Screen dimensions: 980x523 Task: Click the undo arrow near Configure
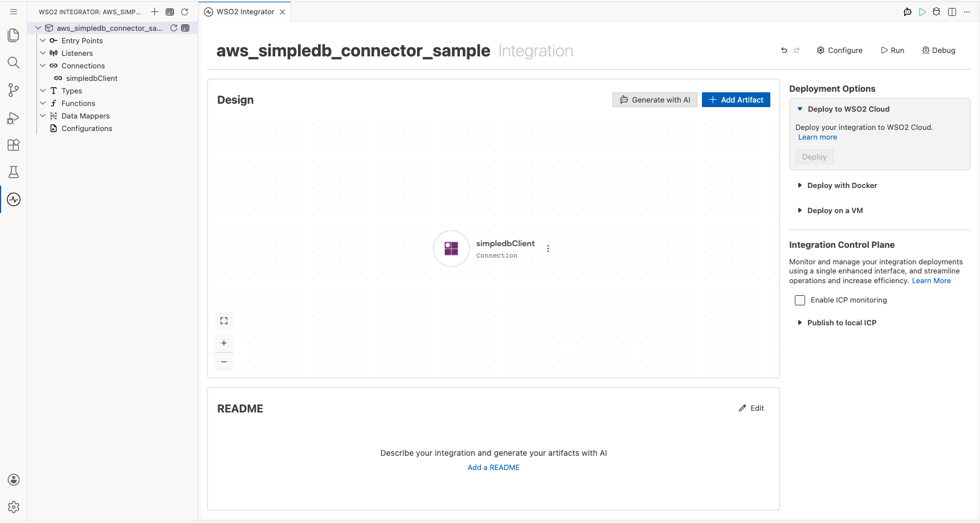(784, 50)
